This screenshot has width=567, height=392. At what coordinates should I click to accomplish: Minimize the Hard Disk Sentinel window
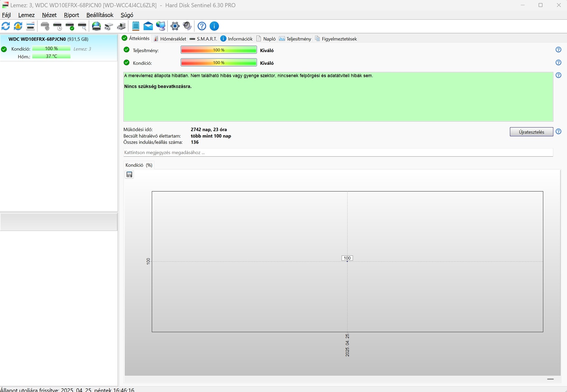tap(523, 5)
